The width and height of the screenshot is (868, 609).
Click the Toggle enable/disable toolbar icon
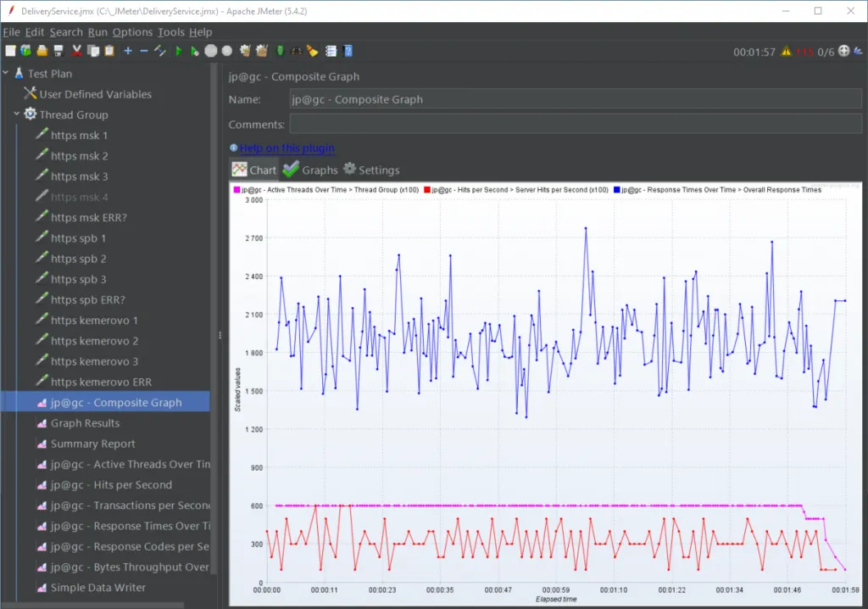click(160, 51)
